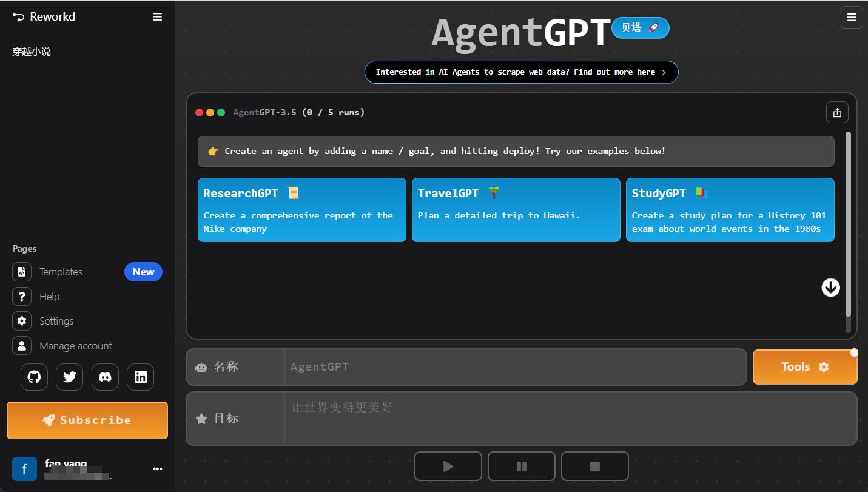Viewport: 868px width, 492px height.
Task: Click the 名称 name label
Action: (226, 366)
